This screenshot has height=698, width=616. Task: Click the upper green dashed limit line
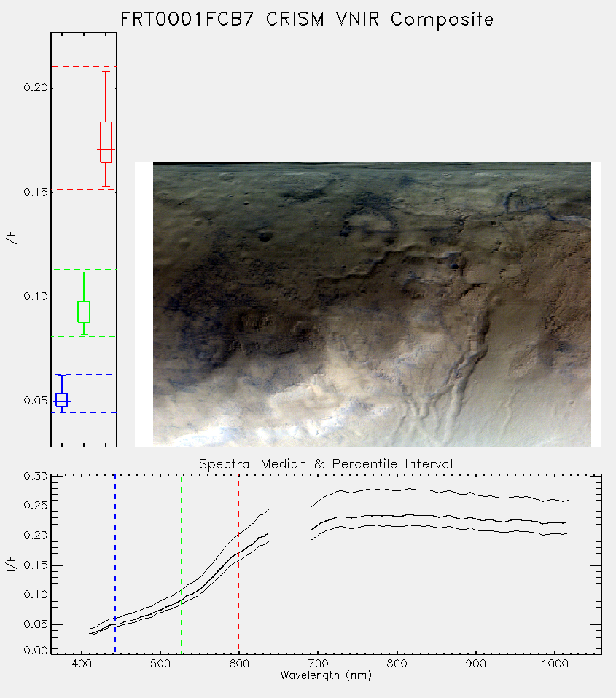[84, 270]
